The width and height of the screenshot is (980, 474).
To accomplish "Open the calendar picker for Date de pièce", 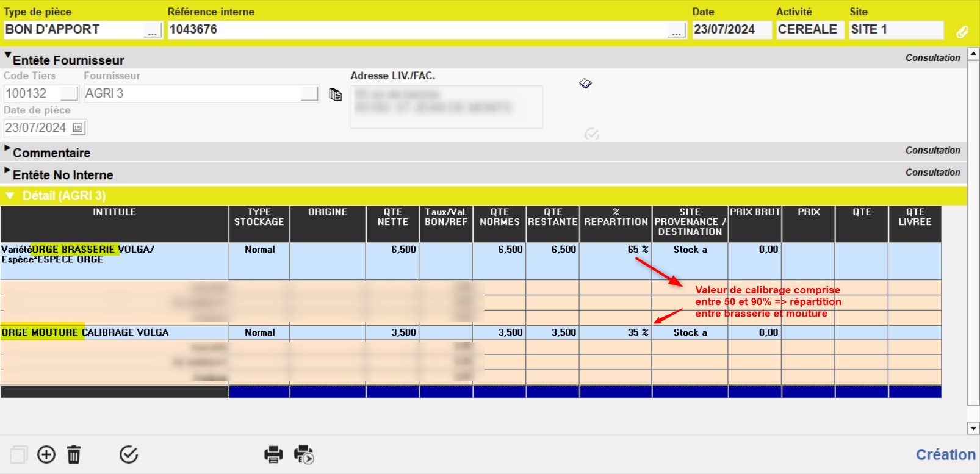I will pyautogui.click(x=78, y=128).
